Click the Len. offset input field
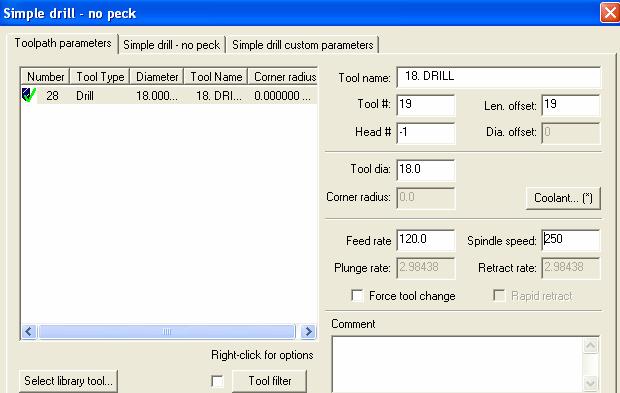The width and height of the screenshot is (620, 393). [x=571, y=105]
